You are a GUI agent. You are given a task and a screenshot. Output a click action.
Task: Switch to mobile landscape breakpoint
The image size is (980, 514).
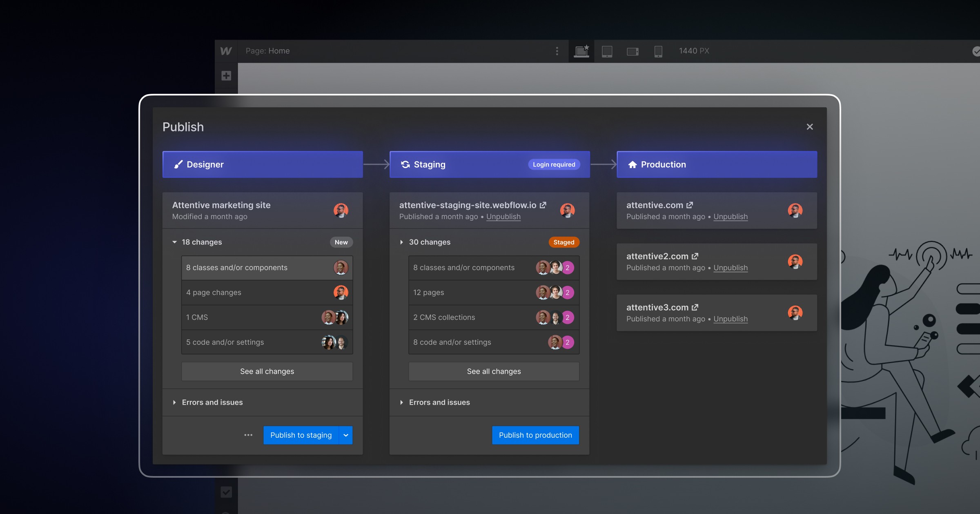pyautogui.click(x=633, y=51)
